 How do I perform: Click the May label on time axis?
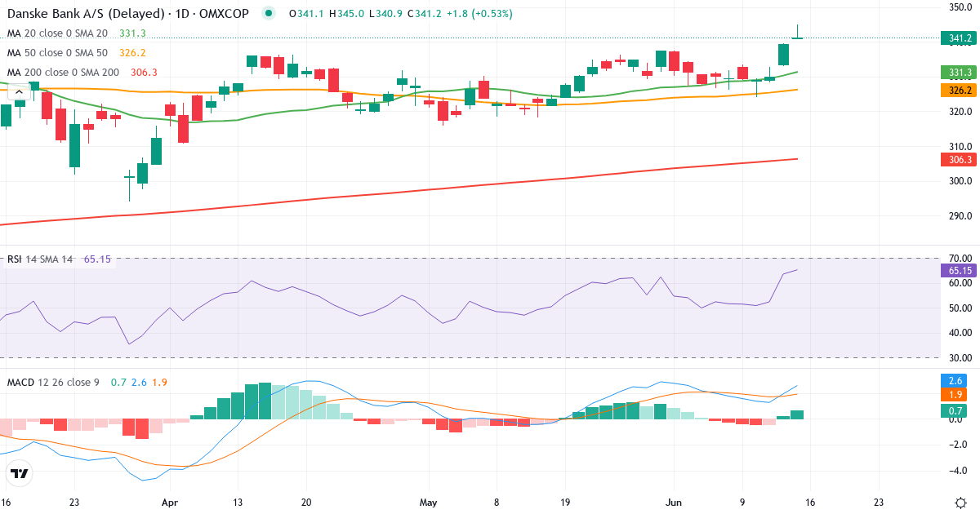pyautogui.click(x=430, y=503)
